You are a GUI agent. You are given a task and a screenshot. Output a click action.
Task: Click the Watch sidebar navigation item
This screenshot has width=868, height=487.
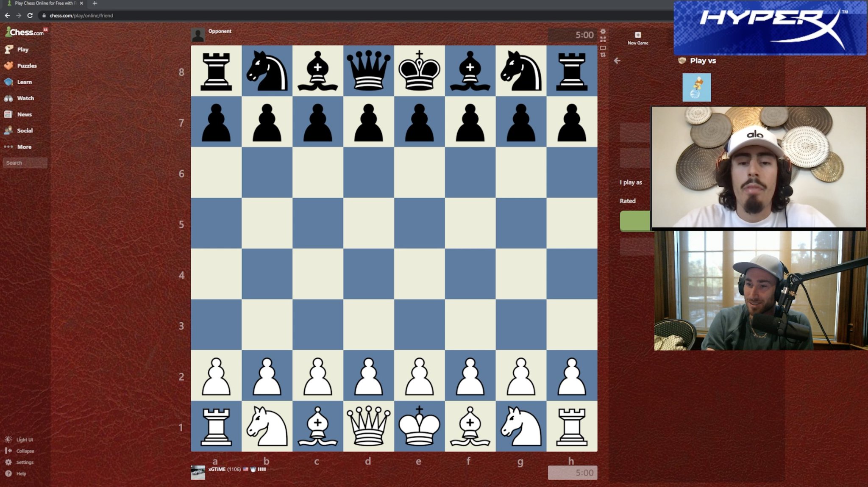(25, 98)
